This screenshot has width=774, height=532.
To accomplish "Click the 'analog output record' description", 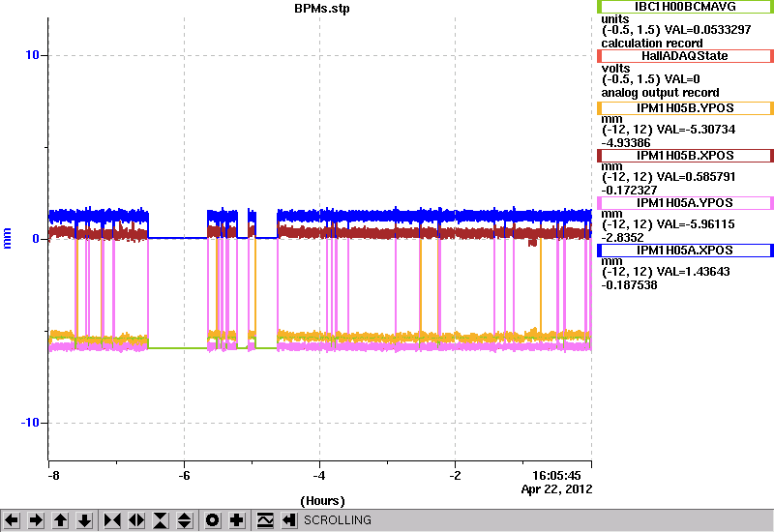I will pos(660,93).
